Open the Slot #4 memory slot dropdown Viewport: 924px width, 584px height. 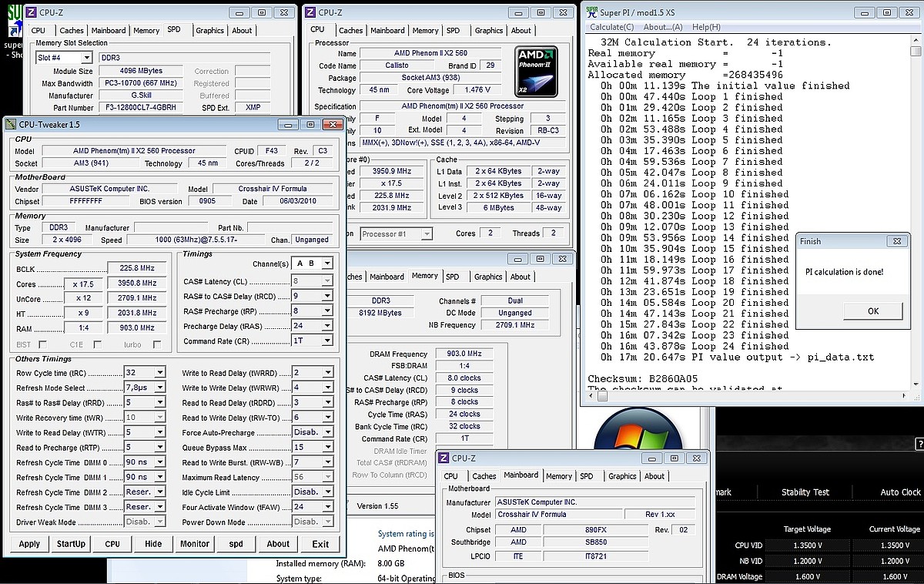click(x=85, y=58)
